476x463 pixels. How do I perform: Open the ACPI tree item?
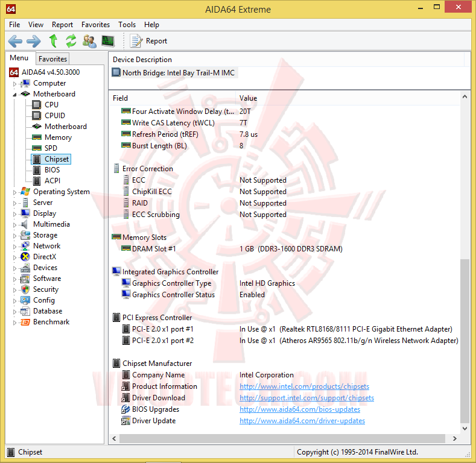(52, 181)
